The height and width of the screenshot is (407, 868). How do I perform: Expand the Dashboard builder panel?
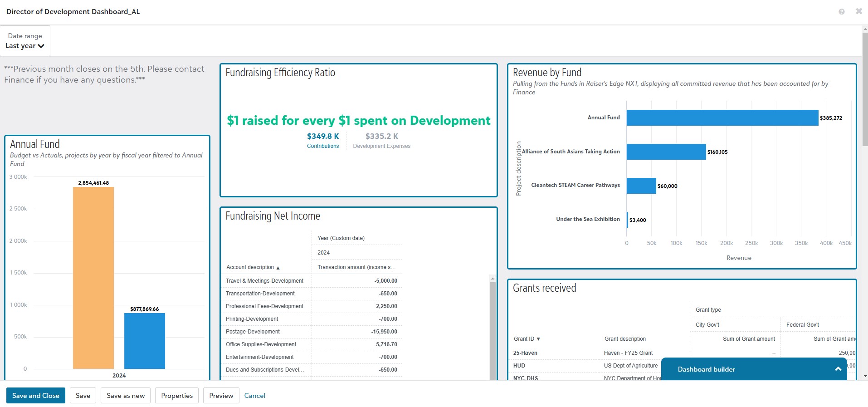[x=838, y=369]
